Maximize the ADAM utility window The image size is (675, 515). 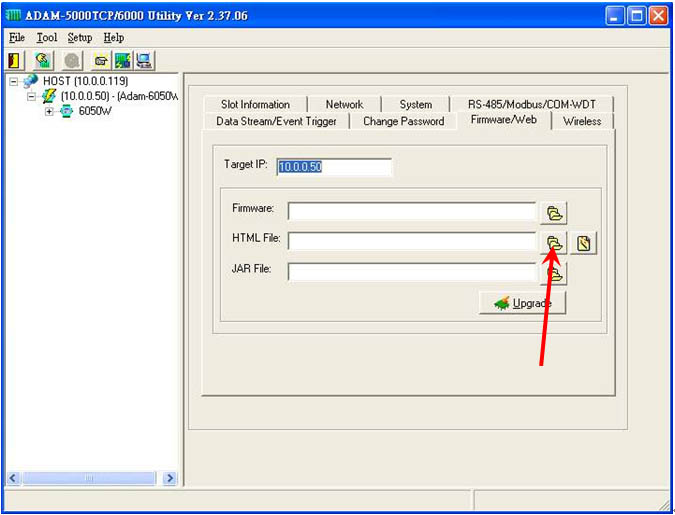point(636,16)
